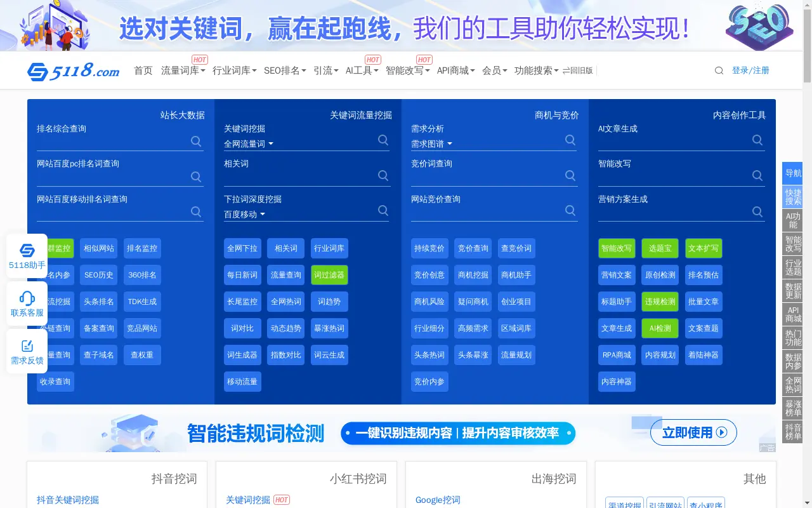Click the 头条暴涨 button
The height and width of the screenshot is (508, 812).
[473, 355]
